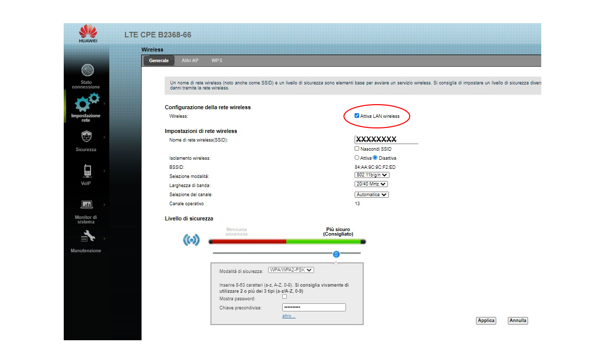The width and height of the screenshot is (607, 364).
Task: Switch to the WPS tab
Action: point(217,61)
